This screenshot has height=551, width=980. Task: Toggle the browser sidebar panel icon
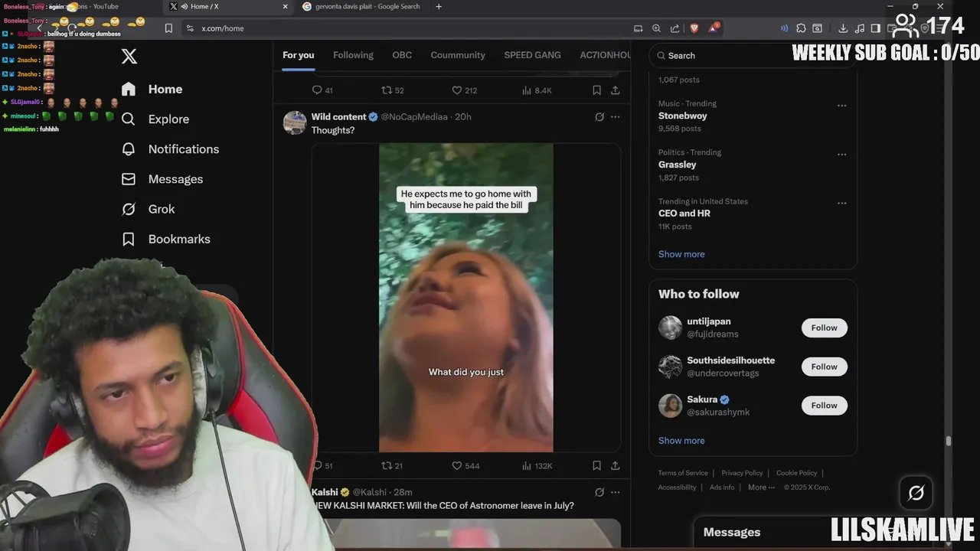pyautogui.click(x=876, y=28)
